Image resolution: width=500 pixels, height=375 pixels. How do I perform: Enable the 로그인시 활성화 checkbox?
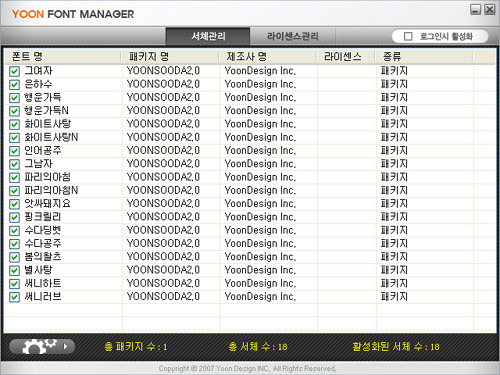[x=408, y=36]
